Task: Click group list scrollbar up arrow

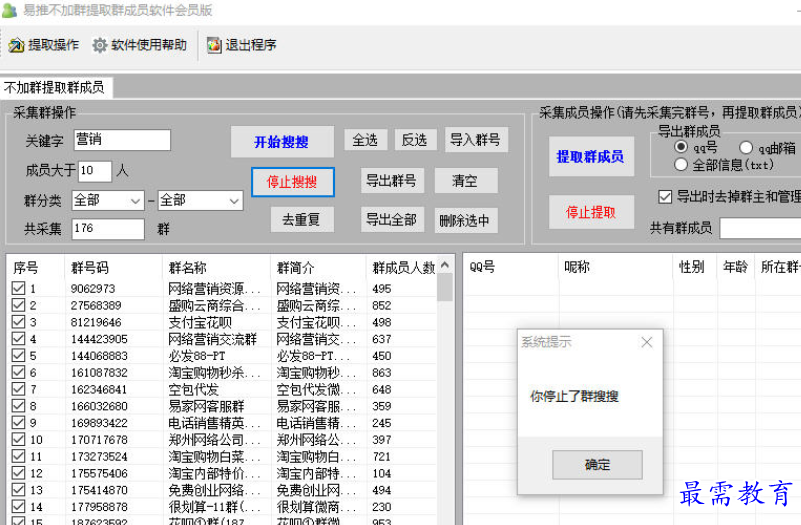Action: [445, 265]
